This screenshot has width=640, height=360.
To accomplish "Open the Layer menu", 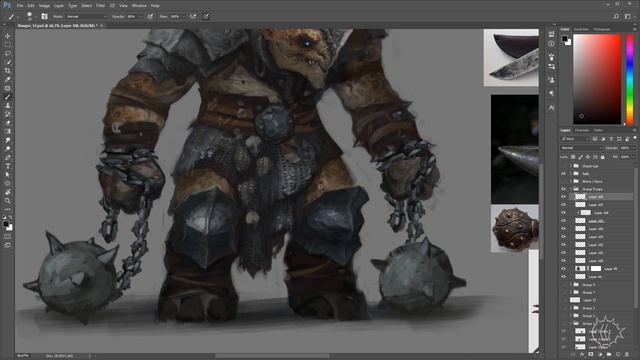I will click(x=59, y=6).
